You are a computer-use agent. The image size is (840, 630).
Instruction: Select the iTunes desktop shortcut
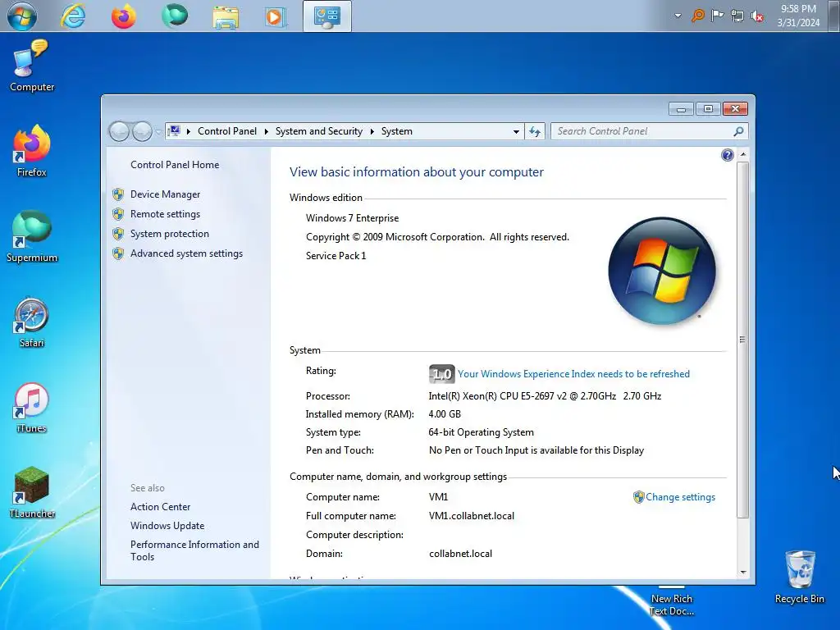click(x=32, y=408)
